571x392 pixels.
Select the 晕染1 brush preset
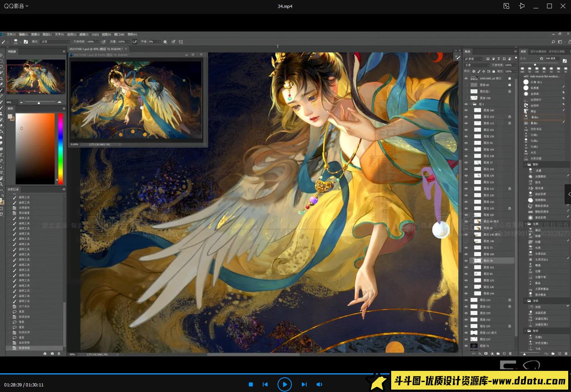click(544, 117)
